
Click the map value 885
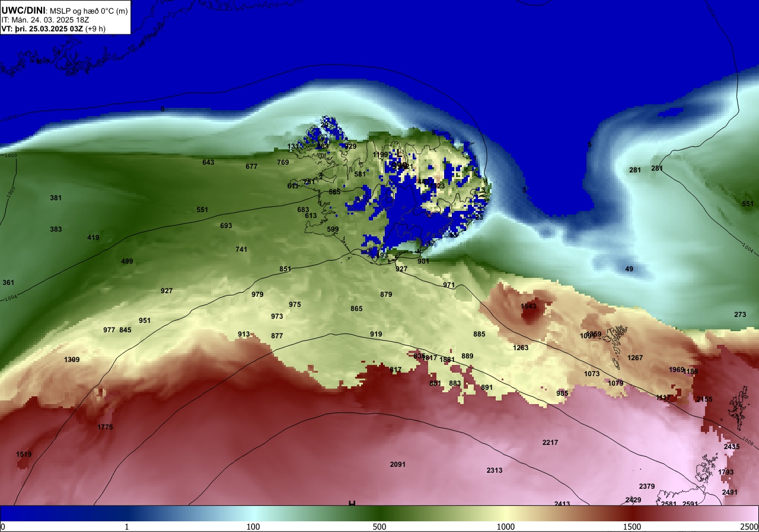pos(479,334)
